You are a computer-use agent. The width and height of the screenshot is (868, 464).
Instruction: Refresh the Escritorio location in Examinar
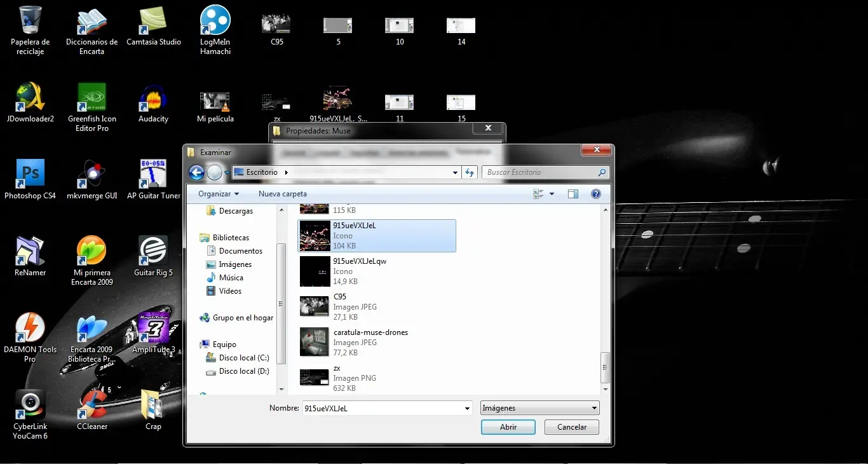(x=470, y=172)
